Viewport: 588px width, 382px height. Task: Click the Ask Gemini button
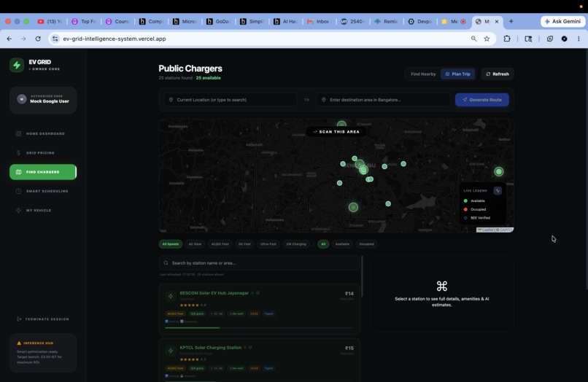tap(562, 21)
